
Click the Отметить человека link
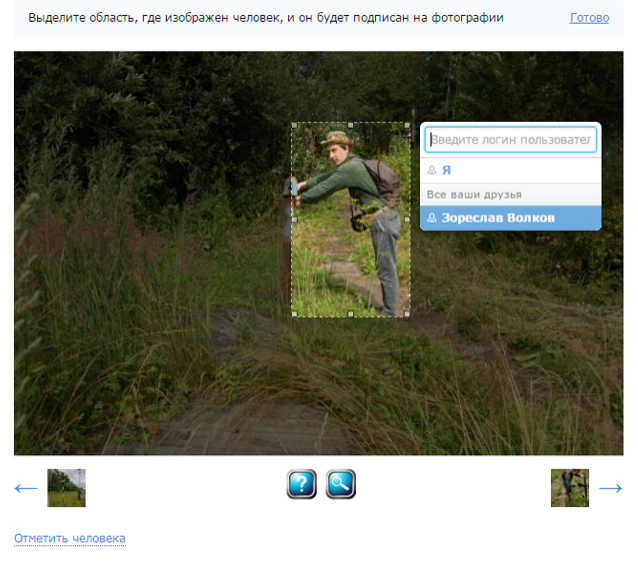pyautogui.click(x=70, y=538)
